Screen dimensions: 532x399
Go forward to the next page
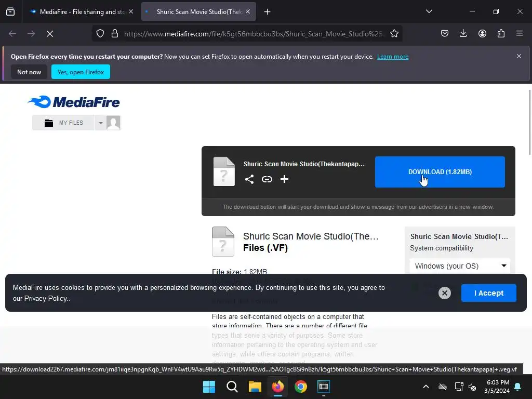(x=31, y=34)
